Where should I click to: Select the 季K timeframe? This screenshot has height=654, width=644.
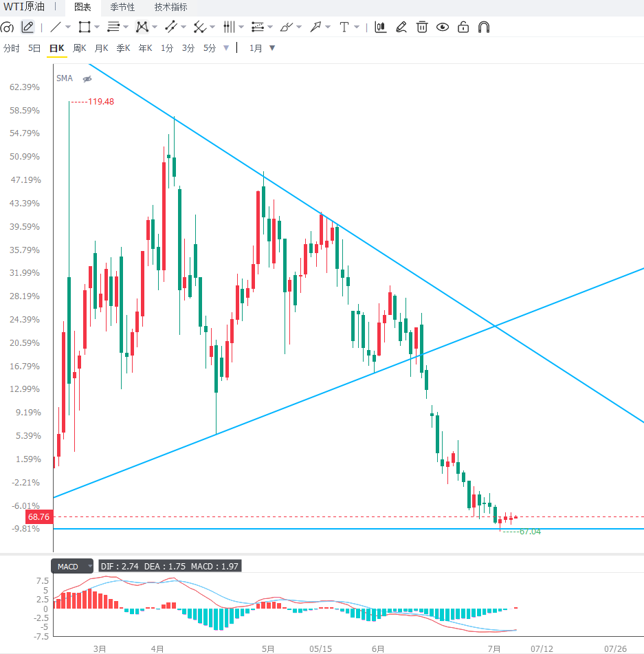point(124,48)
